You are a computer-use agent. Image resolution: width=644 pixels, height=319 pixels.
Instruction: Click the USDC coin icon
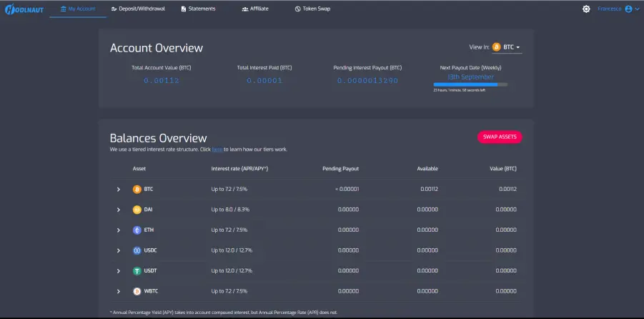137,250
